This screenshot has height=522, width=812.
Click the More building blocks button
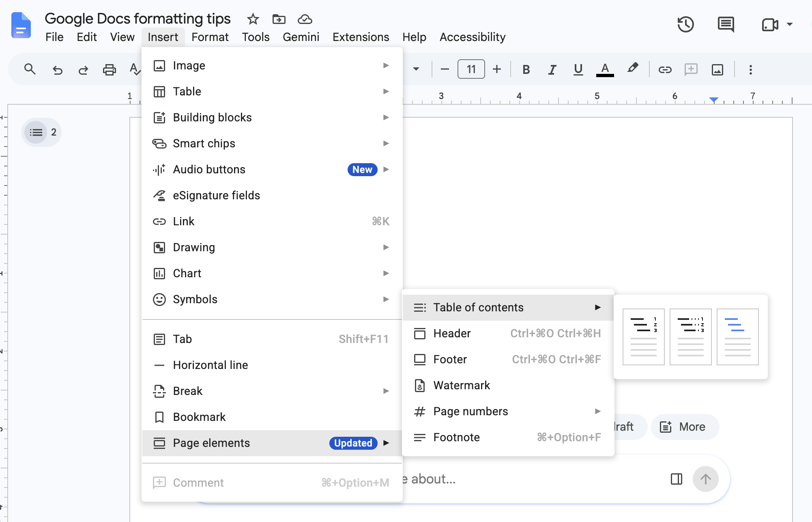(684, 427)
